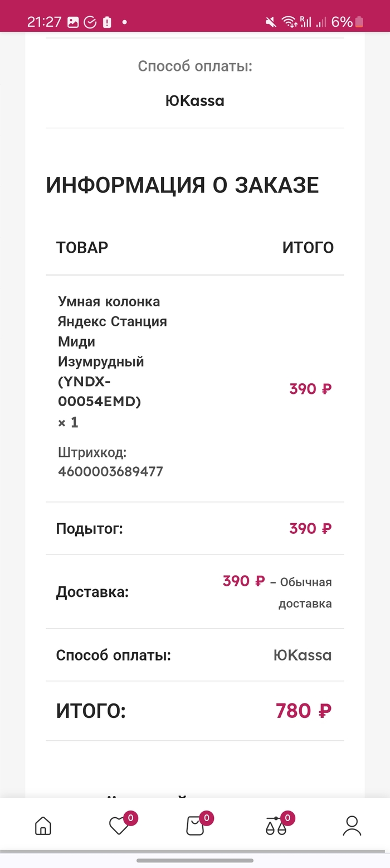Open the shopping bag cart icon
This screenshot has width=390, height=868.
tap(195, 826)
